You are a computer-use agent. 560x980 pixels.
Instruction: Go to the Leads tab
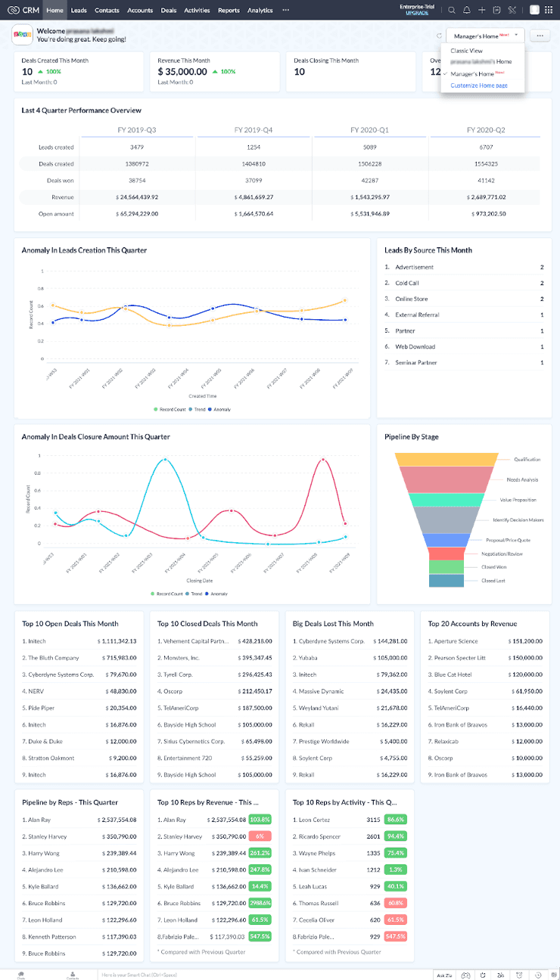point(79,11)
